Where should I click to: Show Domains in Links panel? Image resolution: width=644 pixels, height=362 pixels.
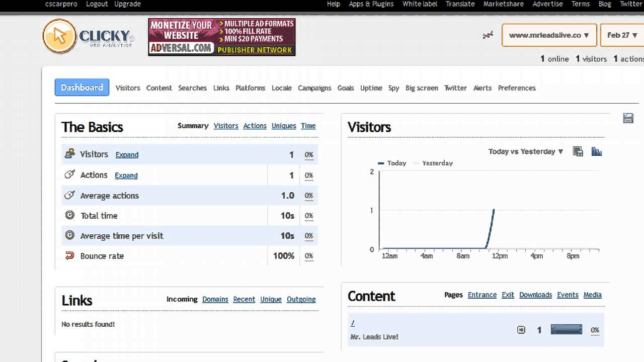pos(215,299)
